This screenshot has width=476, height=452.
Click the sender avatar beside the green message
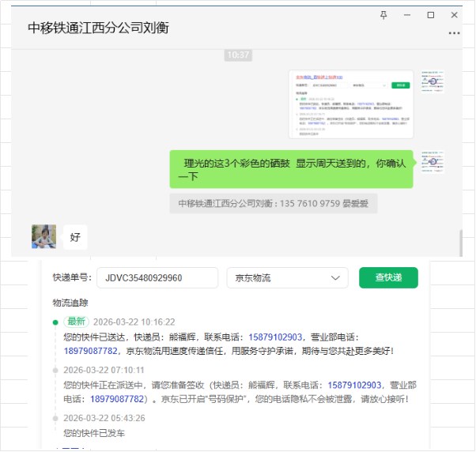coord(433,161)
